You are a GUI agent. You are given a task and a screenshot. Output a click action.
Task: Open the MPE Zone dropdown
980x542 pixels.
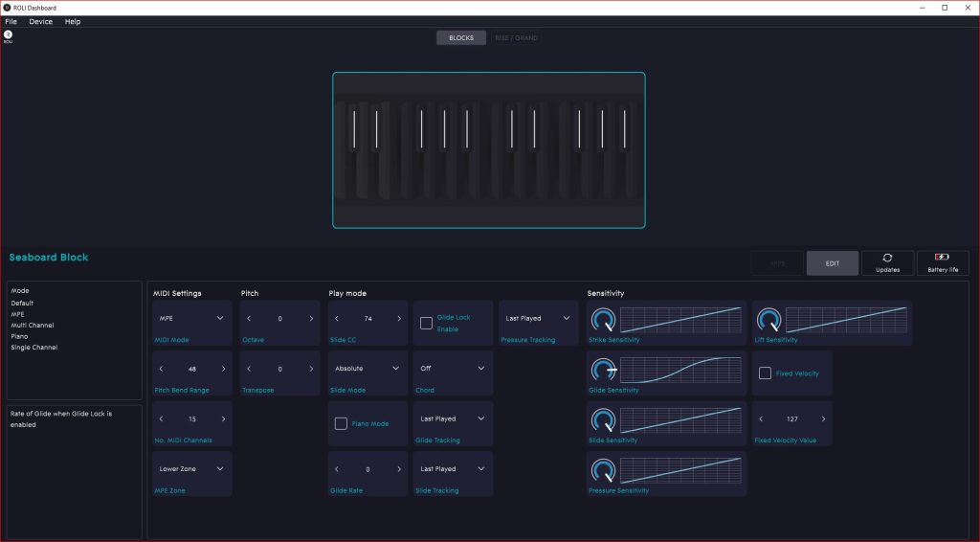point(191,469)
